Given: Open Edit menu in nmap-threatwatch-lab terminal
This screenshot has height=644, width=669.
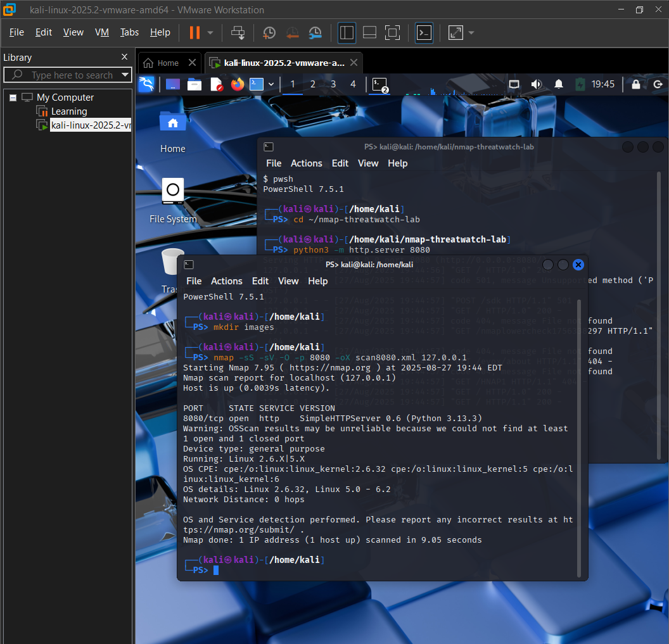Looking at the screenshot, I should (340, 163).
